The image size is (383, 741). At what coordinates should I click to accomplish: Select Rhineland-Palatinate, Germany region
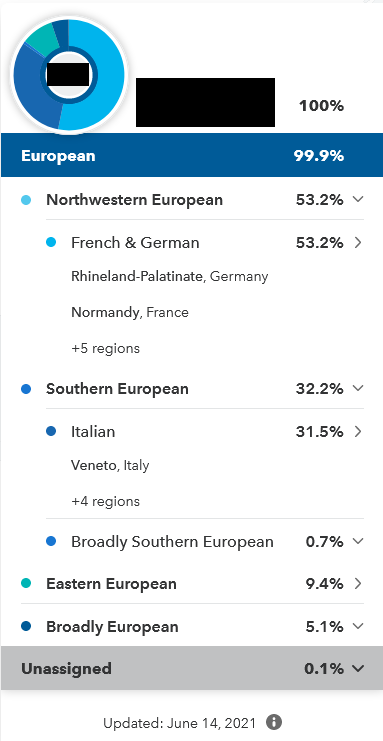[170, 276]
